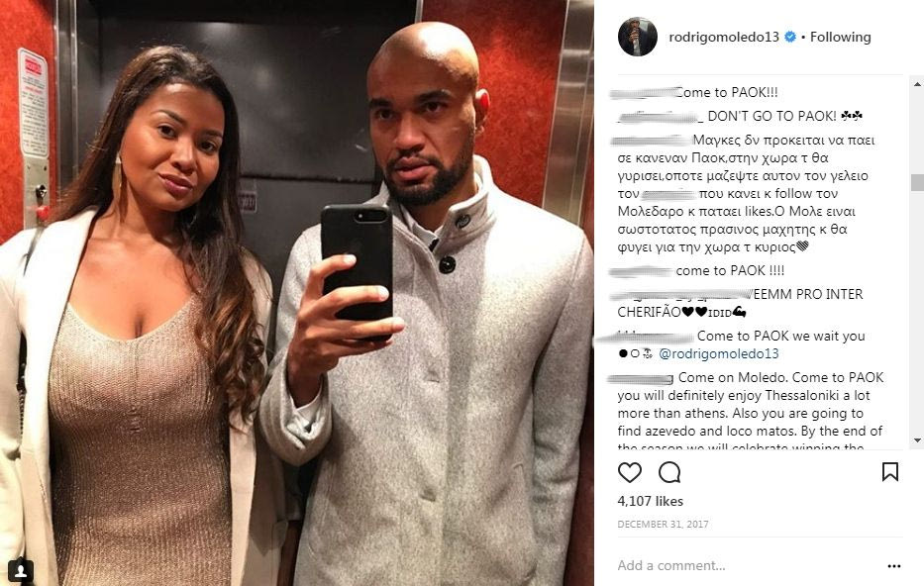Click the comments scrollbar up arrow
The image size is (924, 586).
[x=917, y=84]
